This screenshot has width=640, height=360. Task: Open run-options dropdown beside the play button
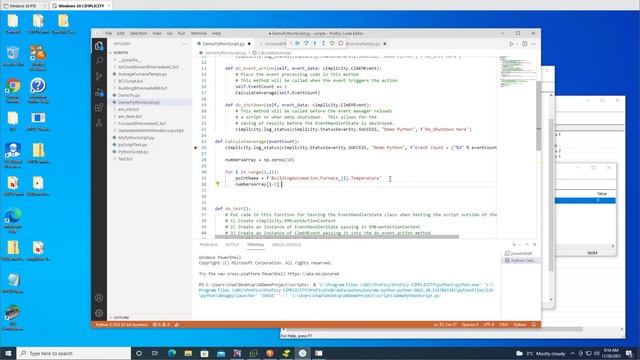pos(517,44)
